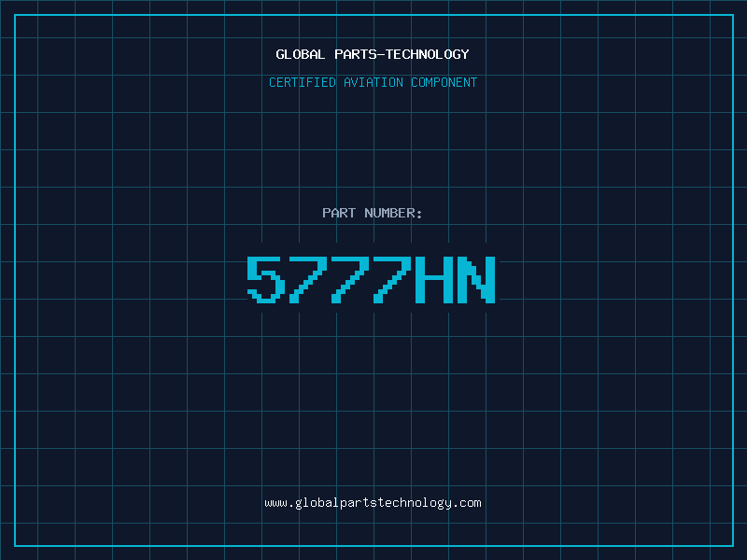747x560 pixels.
Task: Open the www.globalpartstechnology.com link
Action: pos(373,503)
